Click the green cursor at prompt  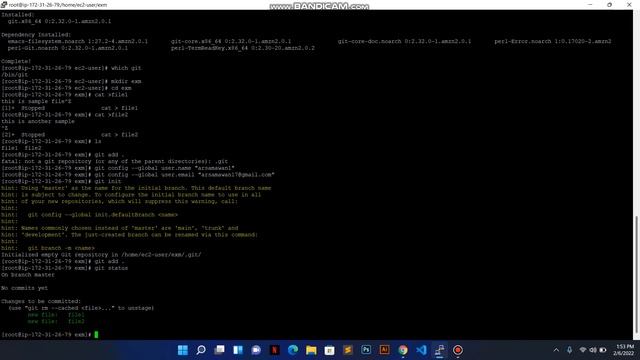pos(96,335)
